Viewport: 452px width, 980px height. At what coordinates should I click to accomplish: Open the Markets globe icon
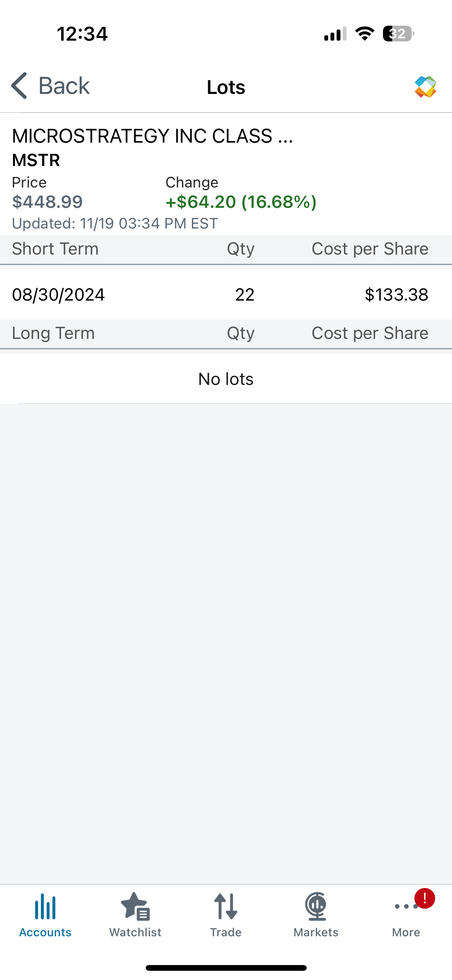[316, 907]
